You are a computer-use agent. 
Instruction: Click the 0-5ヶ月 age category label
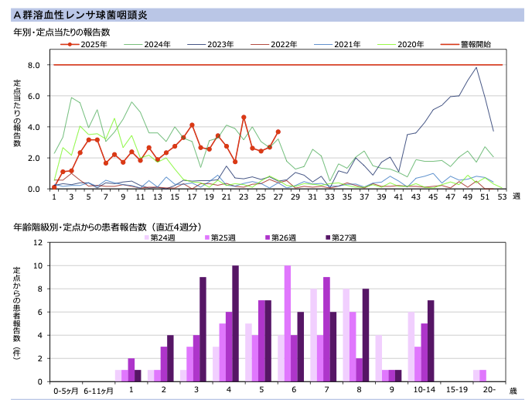[66, 391]
